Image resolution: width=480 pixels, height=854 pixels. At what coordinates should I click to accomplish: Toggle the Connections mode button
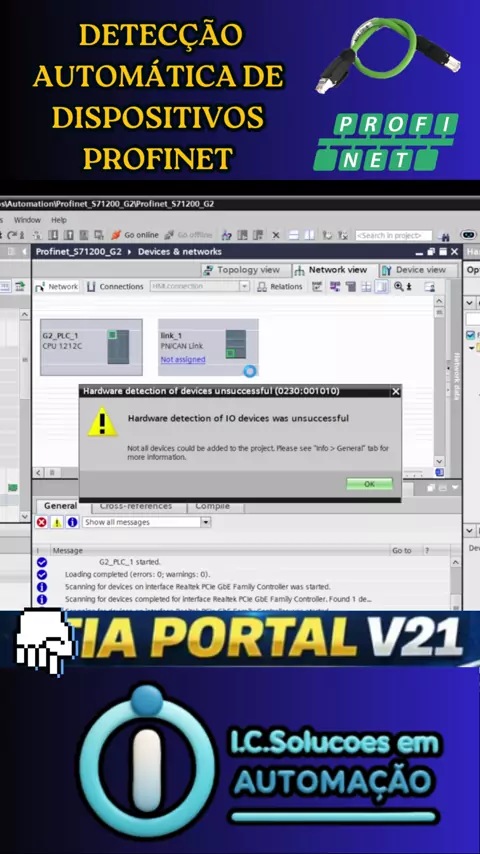[x=115, y=286]
